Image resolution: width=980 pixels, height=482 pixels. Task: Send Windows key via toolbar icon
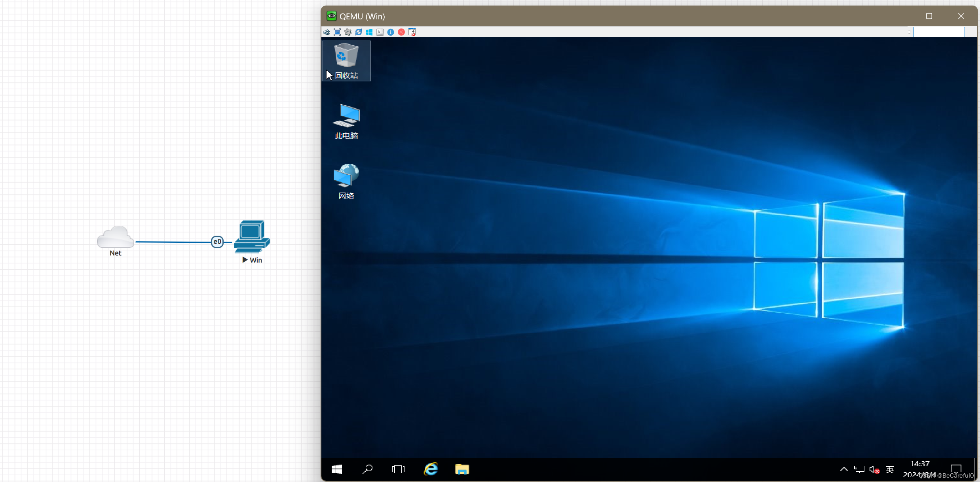(369, 32)
